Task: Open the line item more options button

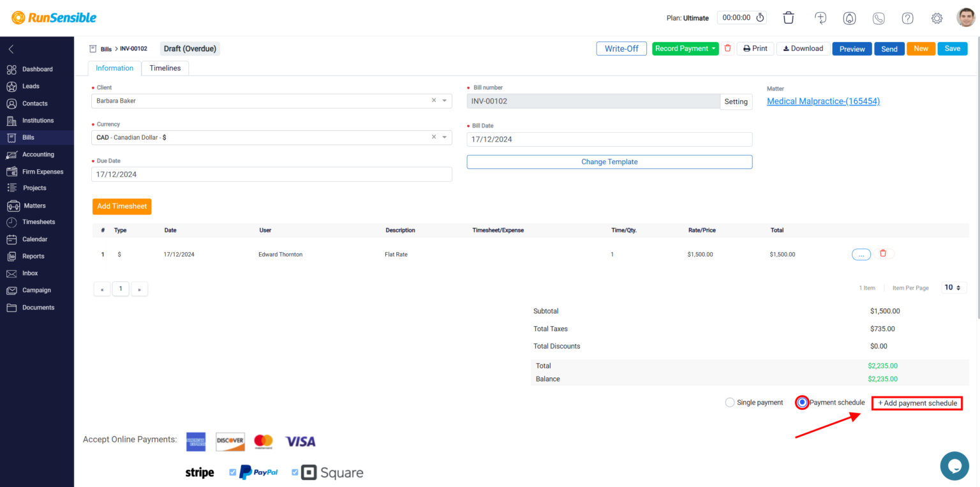Action: [861, 254]
